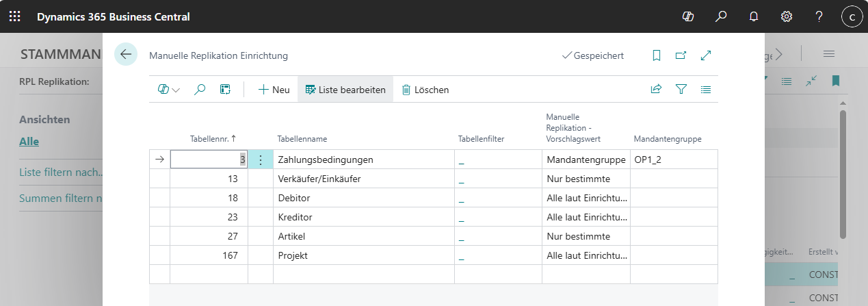Viewport: 868px width, 306px height.
Task: Open row options for Zahlungsbedingungen
Action: point(260,160)
